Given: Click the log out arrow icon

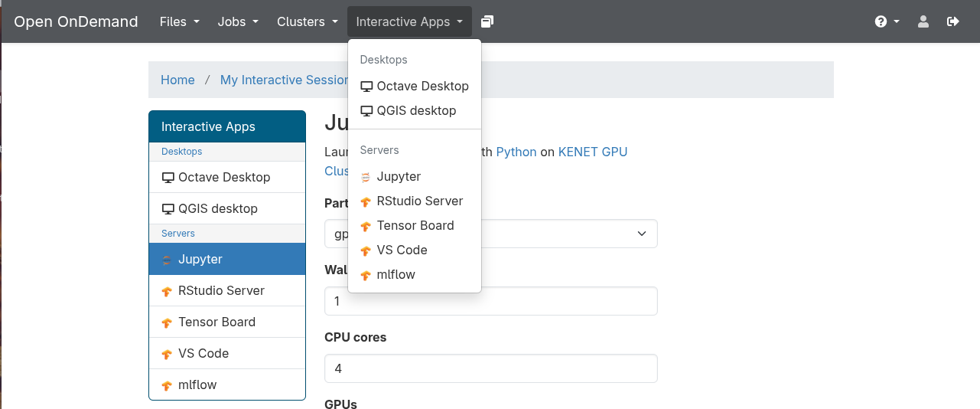Looking at the screenshot, I should (x=953, y=21).
